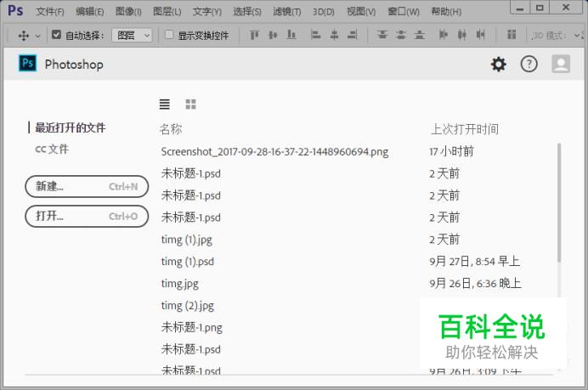Screen dimensions: 588x390
Task: Open Move tool preset picker arrow
Action: click(38, 37)
